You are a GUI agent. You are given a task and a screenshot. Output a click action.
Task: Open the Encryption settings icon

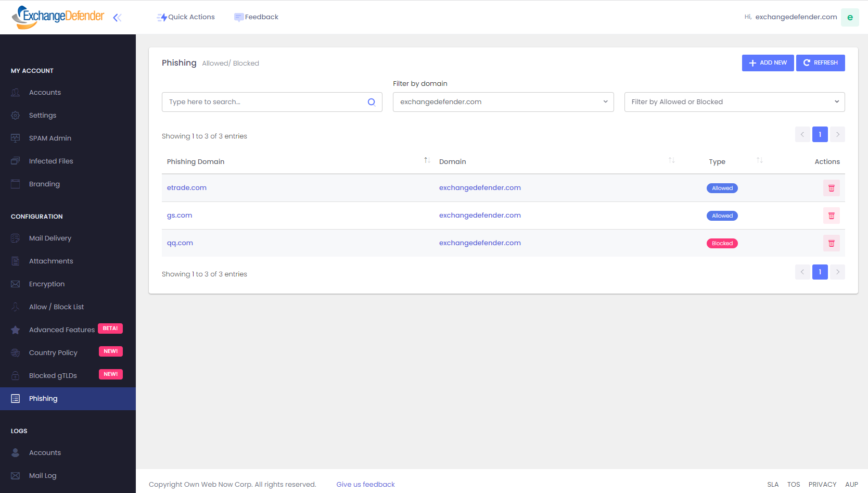tap(16, 284)
